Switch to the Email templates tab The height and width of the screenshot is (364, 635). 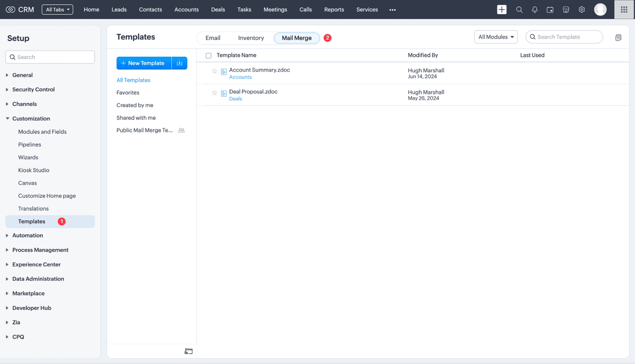213,38
